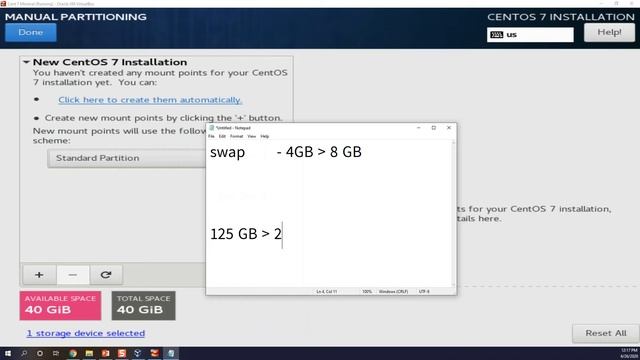Open the Standard Partition scheme dropdown
This screenshot has height=360, width=640.
[127, 158]
